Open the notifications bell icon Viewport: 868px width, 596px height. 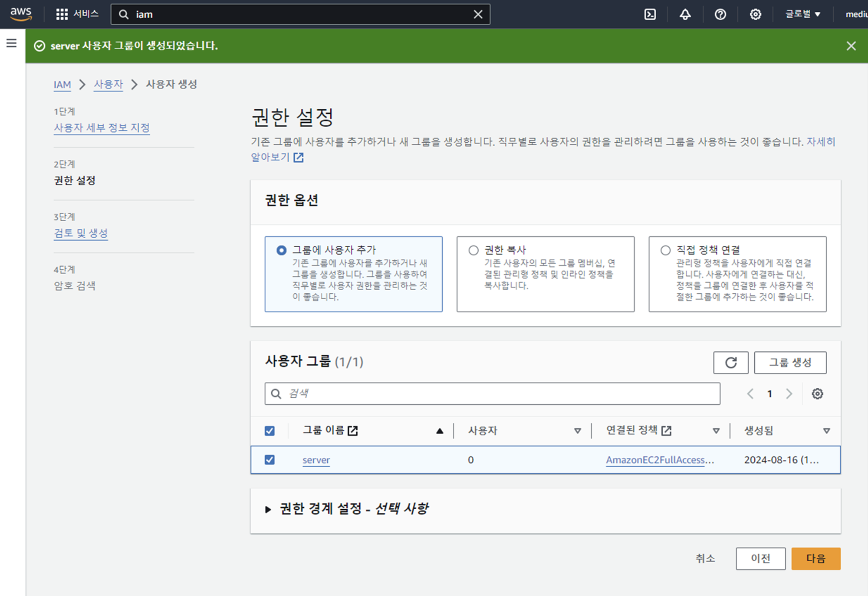685,14
